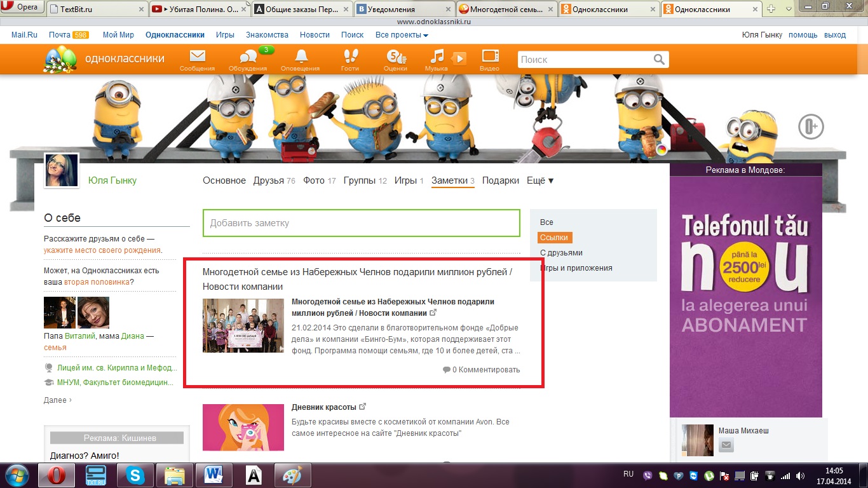
Task: Open Paint from the taskbar
Action: point(292,475)
